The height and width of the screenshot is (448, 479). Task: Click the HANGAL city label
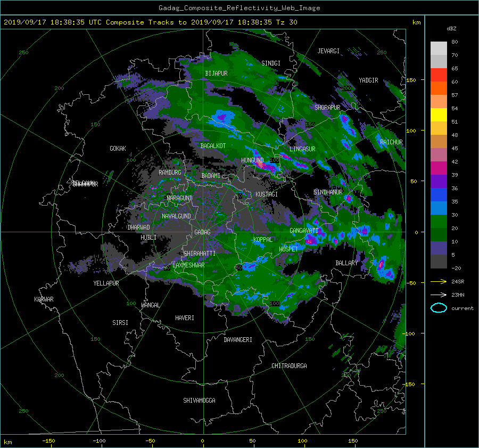[x=150, y=305]
